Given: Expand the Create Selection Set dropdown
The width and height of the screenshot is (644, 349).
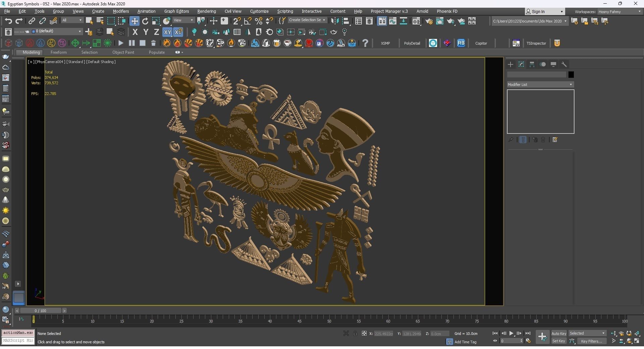Looking at the screenshot, I should click(x=307, y=20).
